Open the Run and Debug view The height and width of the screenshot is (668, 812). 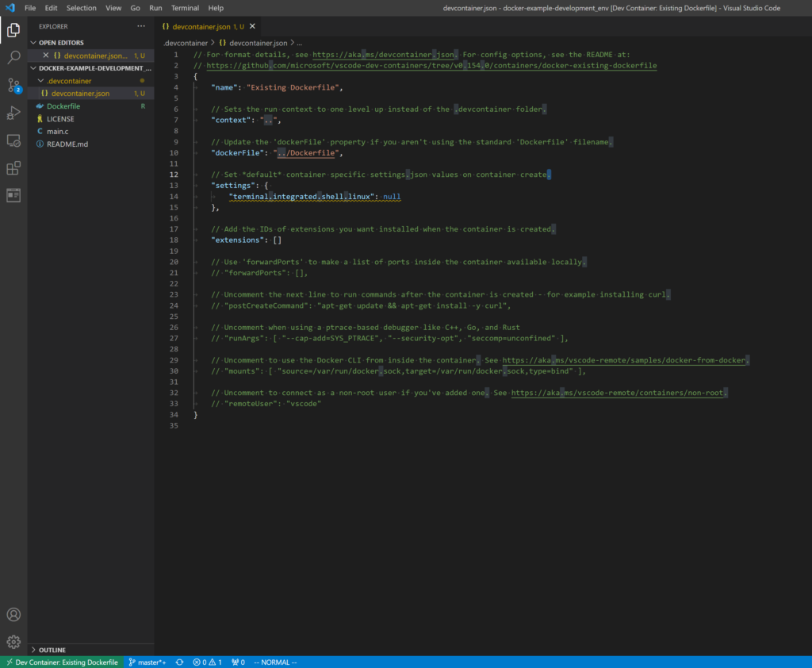(13, 113)
